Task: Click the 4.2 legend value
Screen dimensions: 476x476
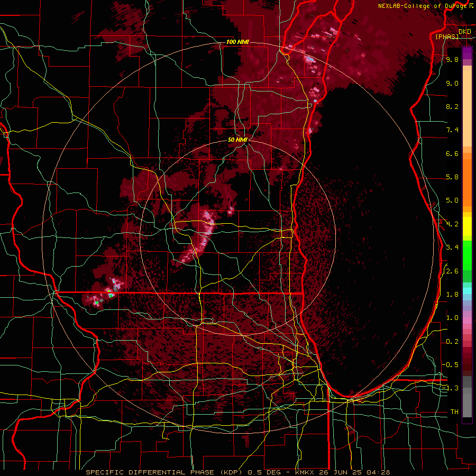Action: pos(452,224)
